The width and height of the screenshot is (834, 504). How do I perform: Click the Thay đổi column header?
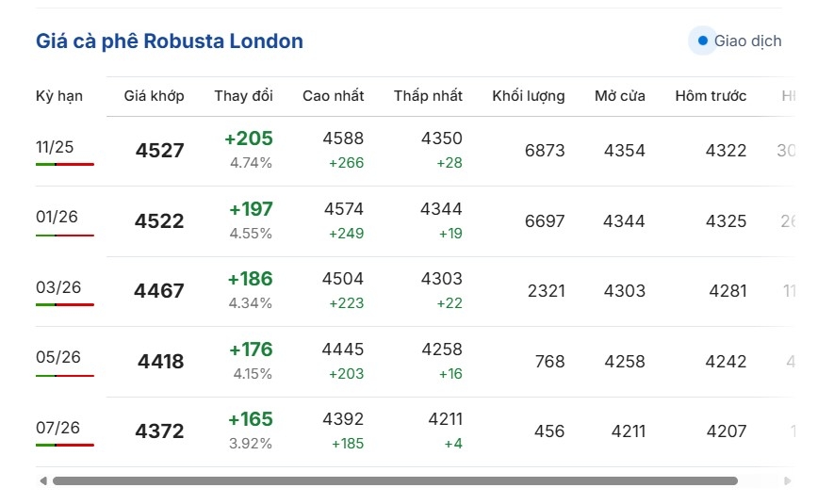(243, 96)
